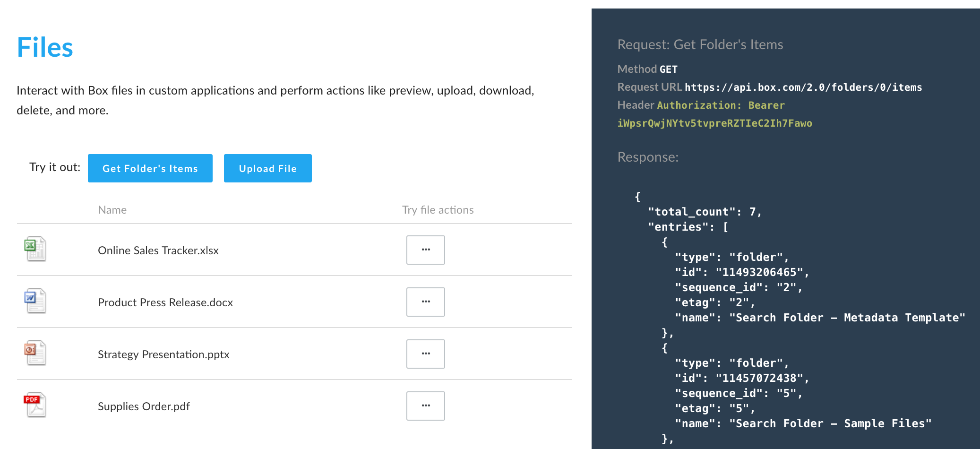Open actions menu for Online Sales Tracker.xlsx
Image resolution: width=980 pixels, height=449 pixels.
(426, 250)
